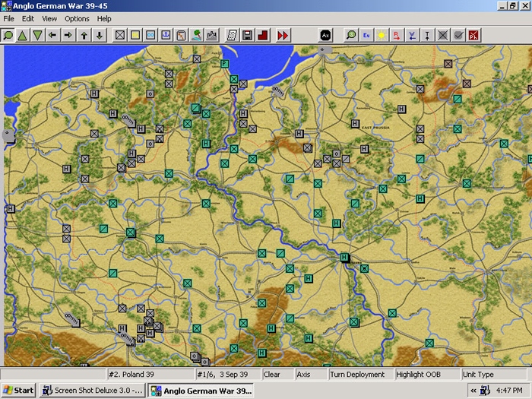Click the blue W arrow icon

click(412, 35)
